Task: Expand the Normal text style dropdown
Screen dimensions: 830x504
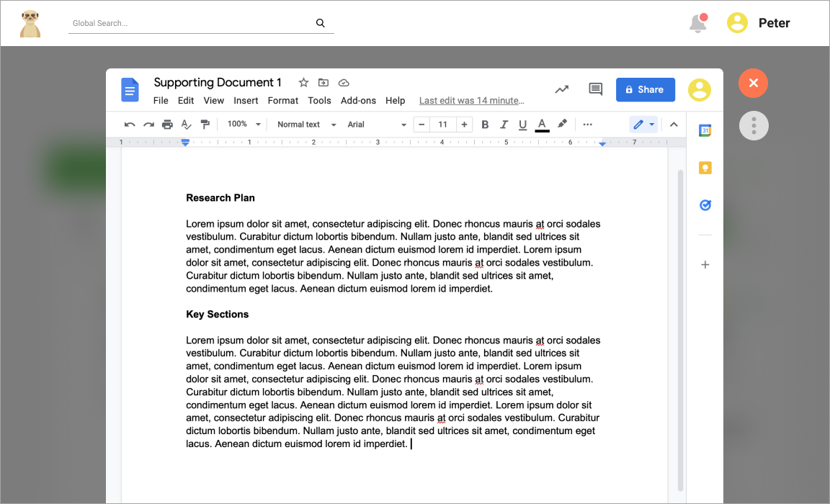Action: (306, 125)
